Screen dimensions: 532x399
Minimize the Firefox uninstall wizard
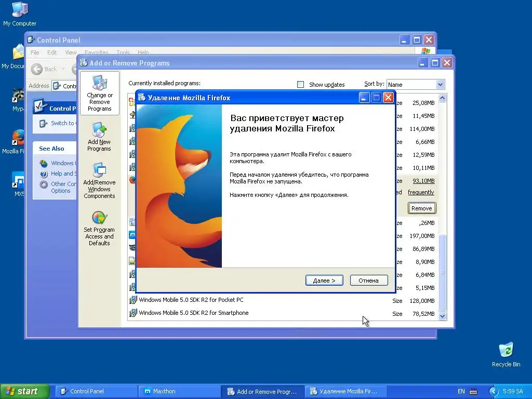point(364,98)
